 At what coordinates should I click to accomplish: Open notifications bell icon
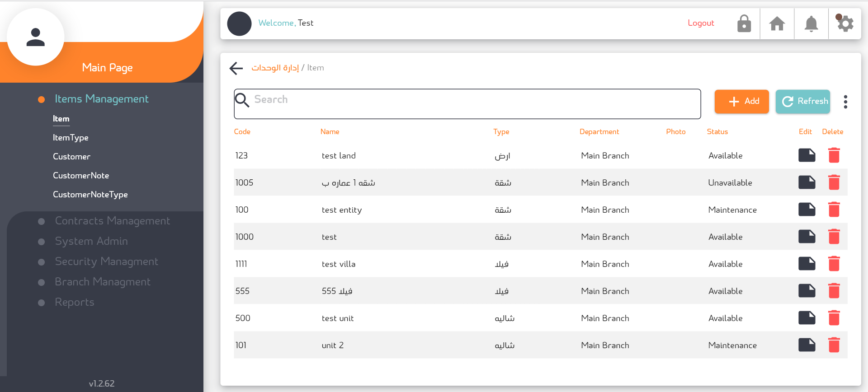(x=811, y=23)
